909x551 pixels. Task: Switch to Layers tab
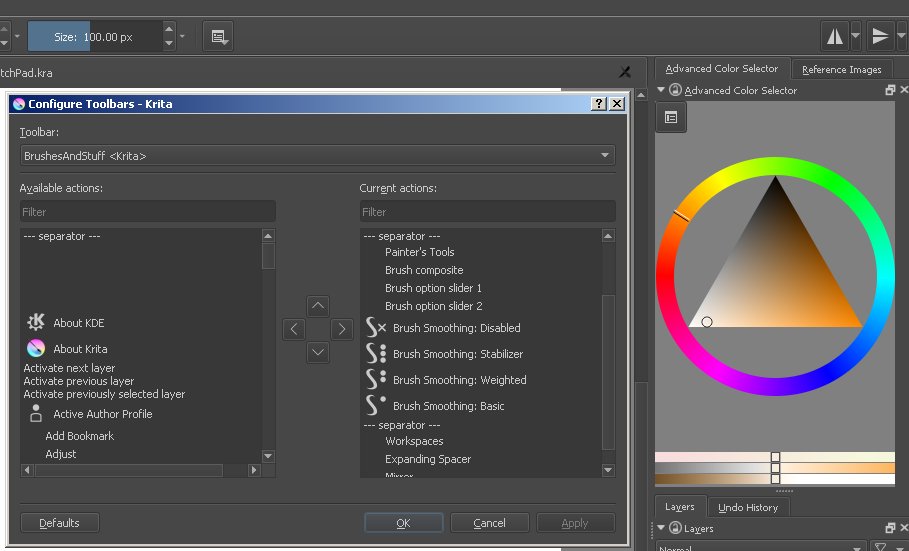679,507
